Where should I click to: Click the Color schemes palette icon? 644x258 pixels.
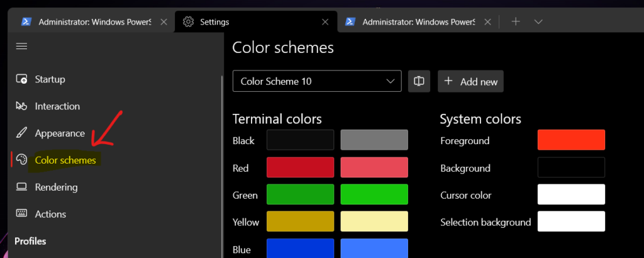click(22, 160)
